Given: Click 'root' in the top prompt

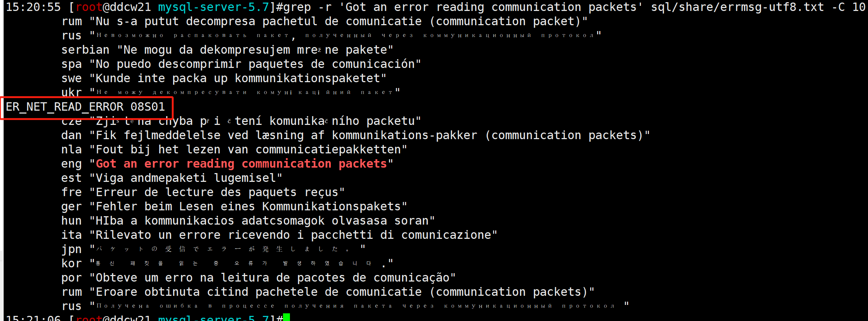Looking at the screenshot, I should coord(89,7).
